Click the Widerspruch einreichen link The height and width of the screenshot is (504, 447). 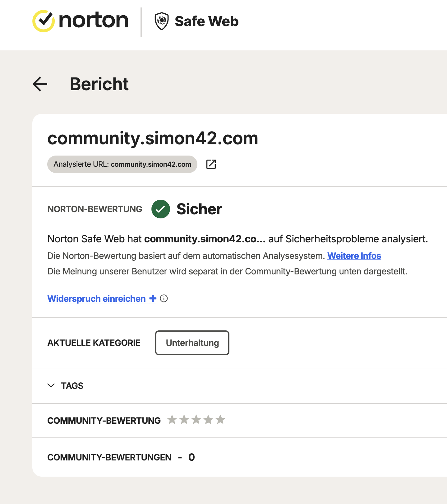click(x=96, y=299)
